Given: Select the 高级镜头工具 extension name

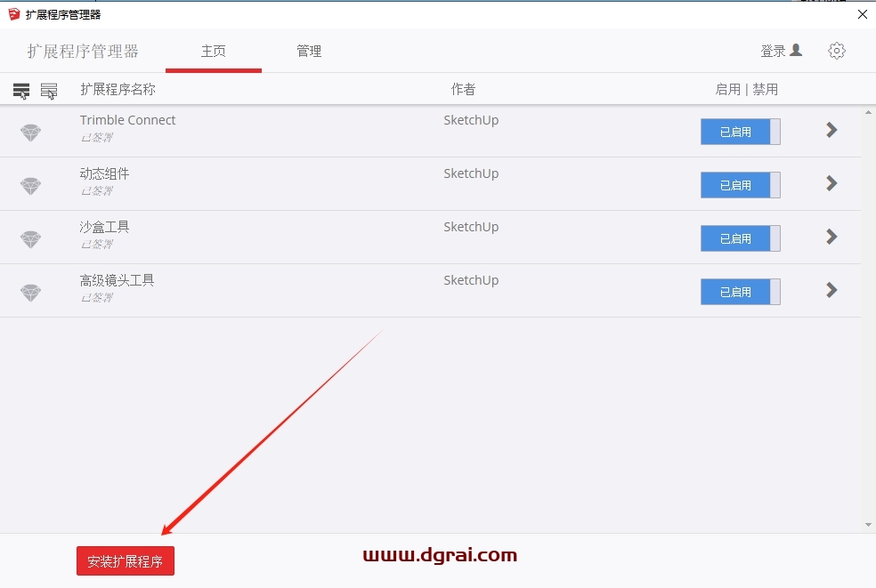Looking at the screenshot, I should click(117, 280).
